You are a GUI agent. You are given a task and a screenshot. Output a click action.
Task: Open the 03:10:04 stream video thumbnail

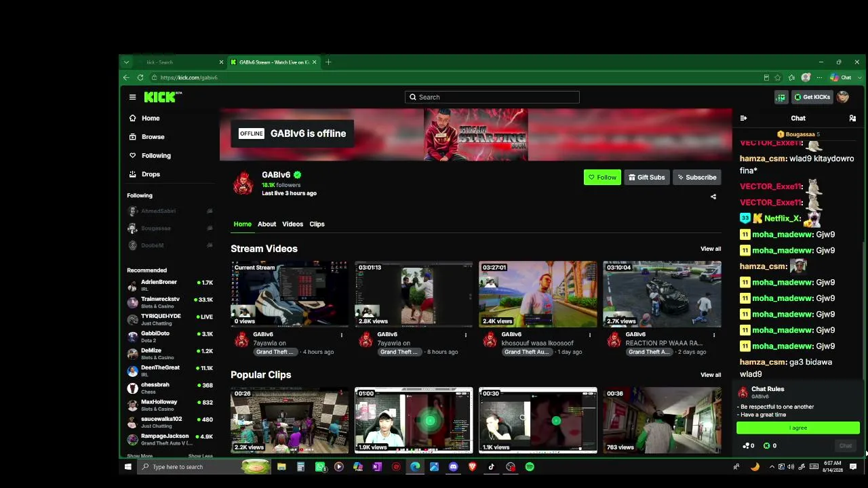(662, 293)
